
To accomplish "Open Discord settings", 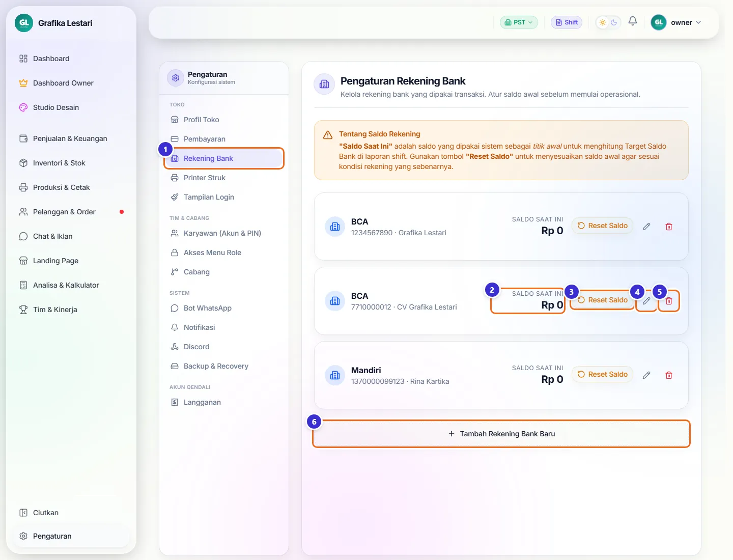I will [224, 347].
